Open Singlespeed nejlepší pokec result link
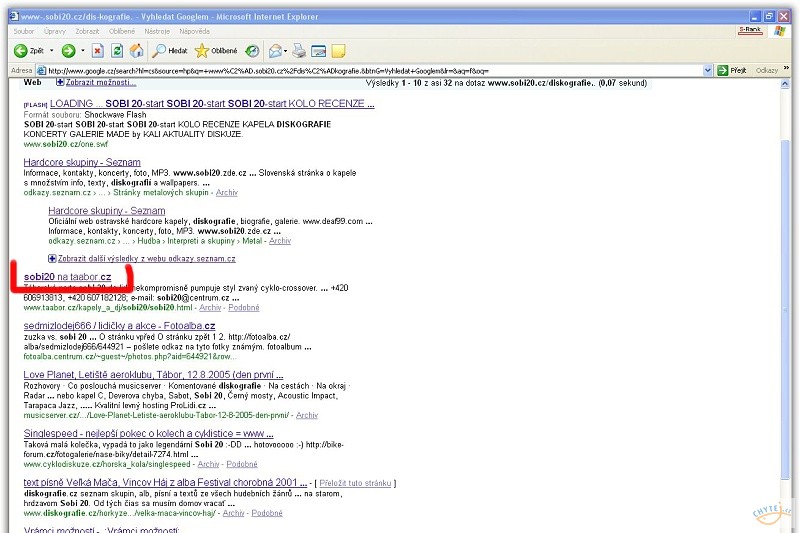 [x=148, y=434]
